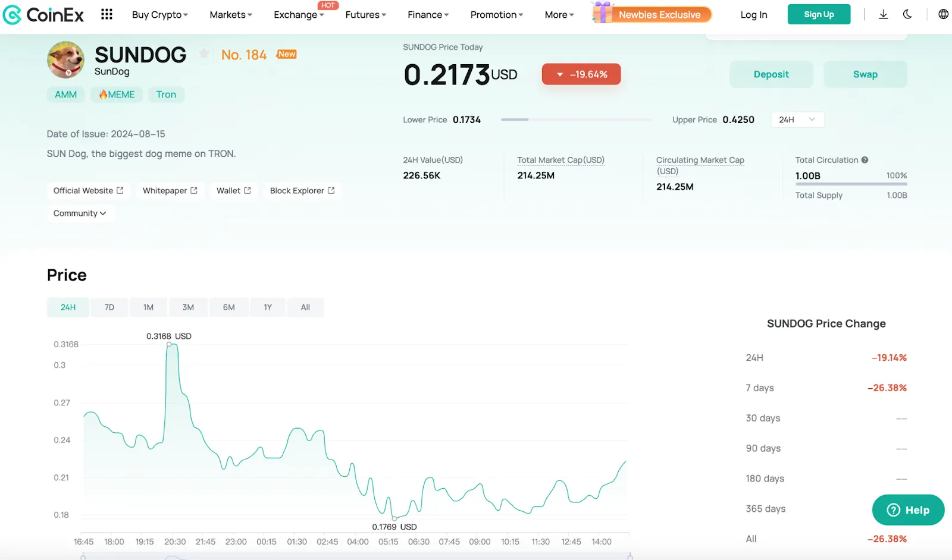Select the 3M chart tab
Viewport: 952px width, 560px height.
188,307
